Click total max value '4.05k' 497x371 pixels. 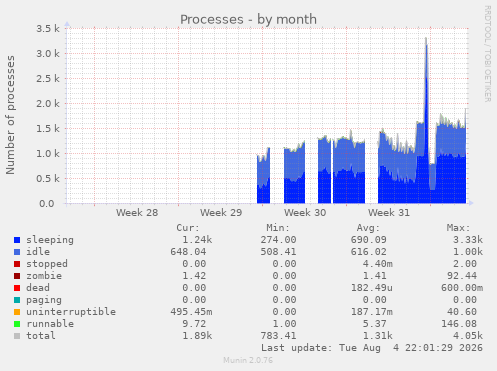[468, 336]
